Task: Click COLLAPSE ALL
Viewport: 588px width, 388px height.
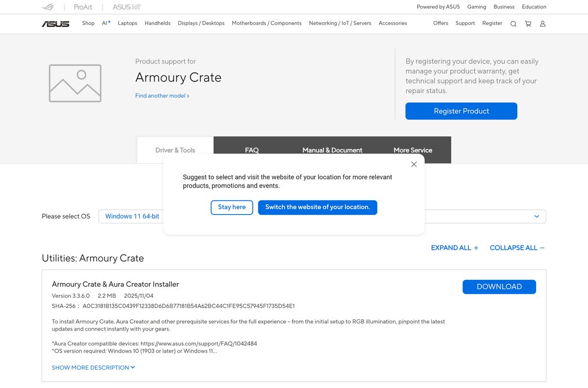Action: 517,248
